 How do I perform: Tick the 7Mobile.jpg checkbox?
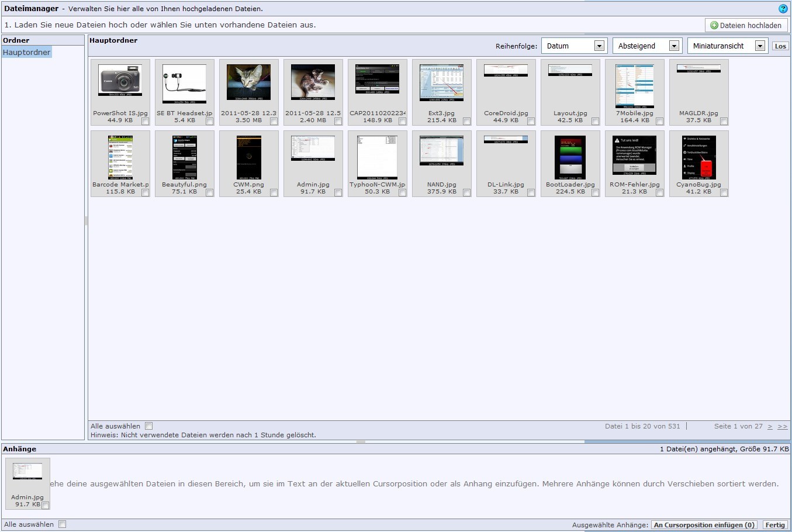[x=659, y=122]
